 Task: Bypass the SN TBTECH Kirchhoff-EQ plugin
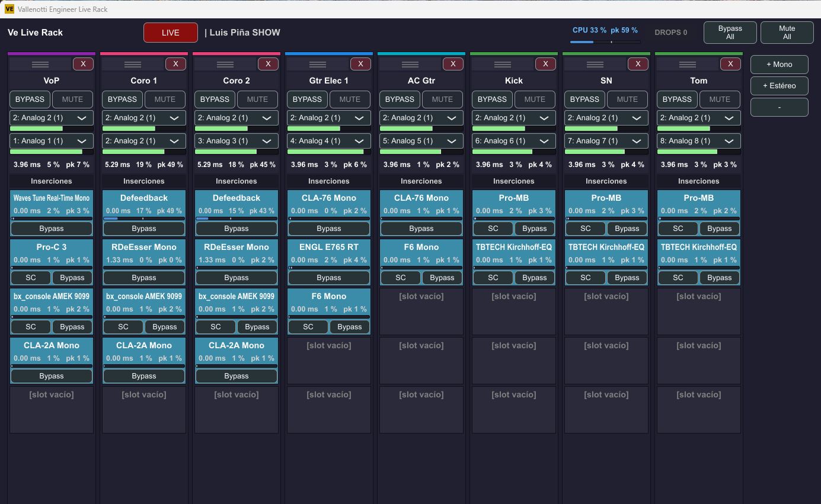click(x=627, y=278)
